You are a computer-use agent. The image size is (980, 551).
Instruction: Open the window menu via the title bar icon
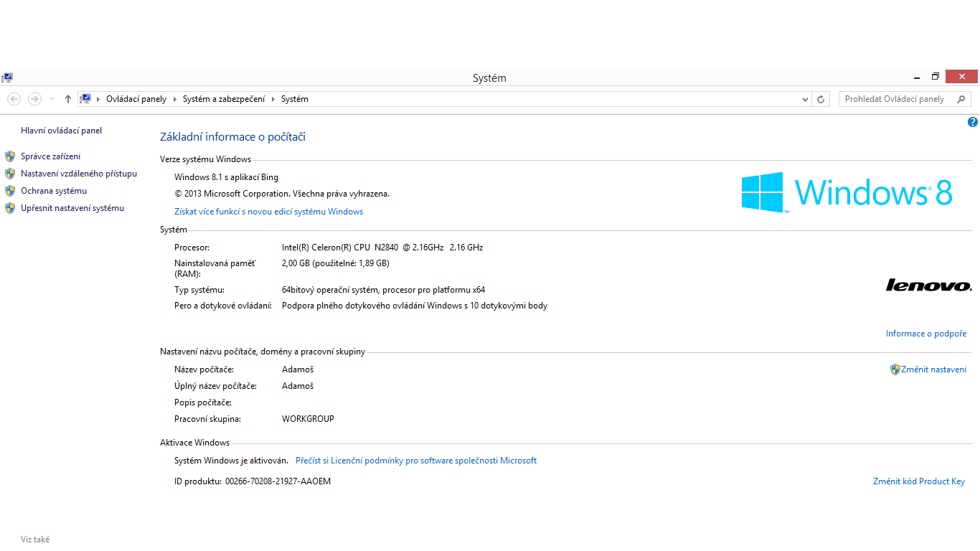click(x=7, y=77)
